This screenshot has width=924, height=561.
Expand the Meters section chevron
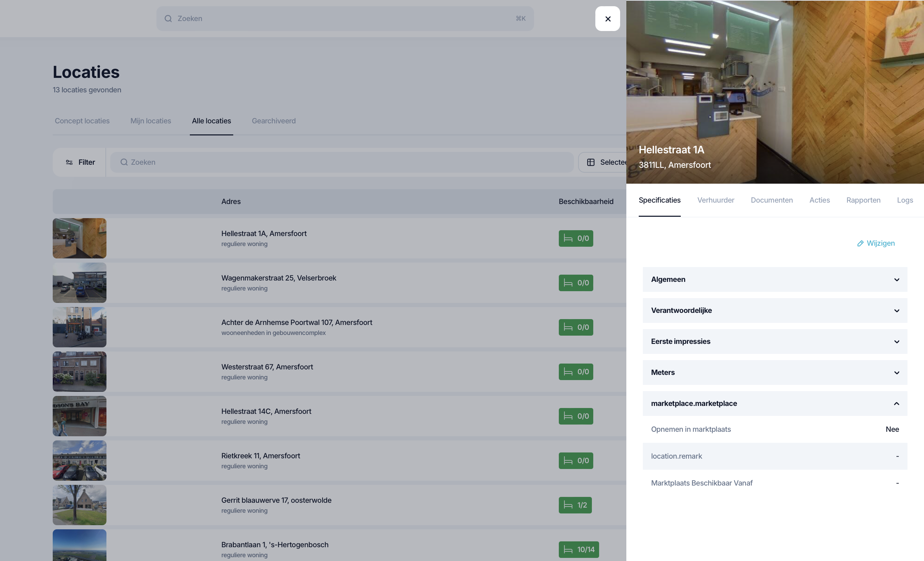tap(896, 373)
